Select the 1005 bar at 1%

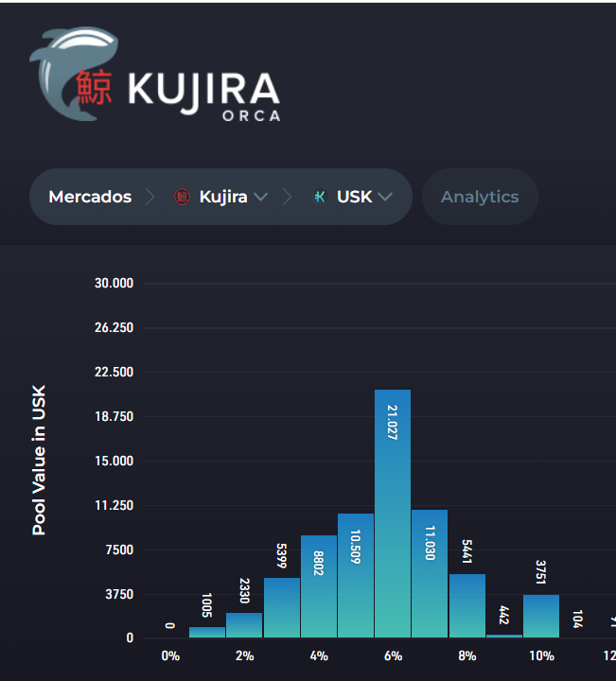click(207, 632)
